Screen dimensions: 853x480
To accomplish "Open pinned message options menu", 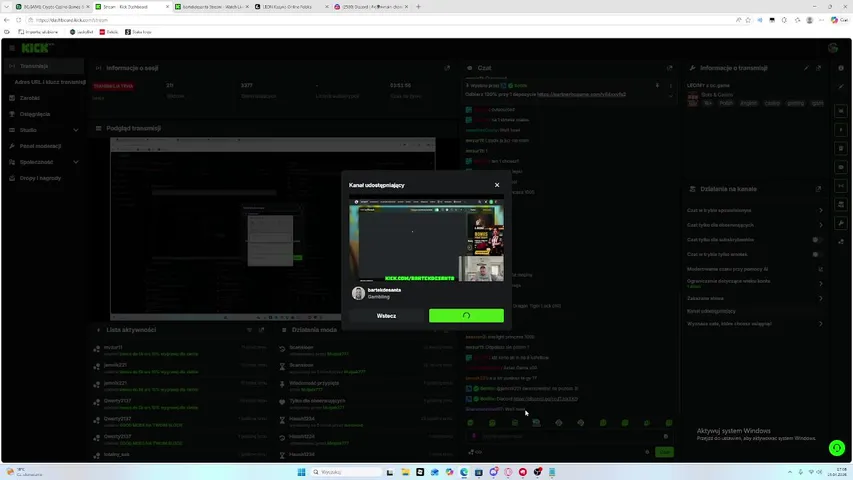I will tap(670, 85).
